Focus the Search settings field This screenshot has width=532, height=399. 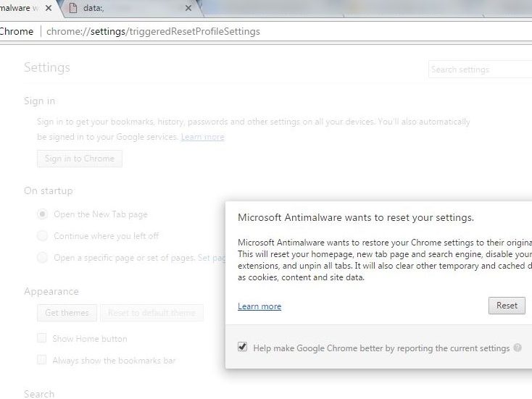click(478, 70)
